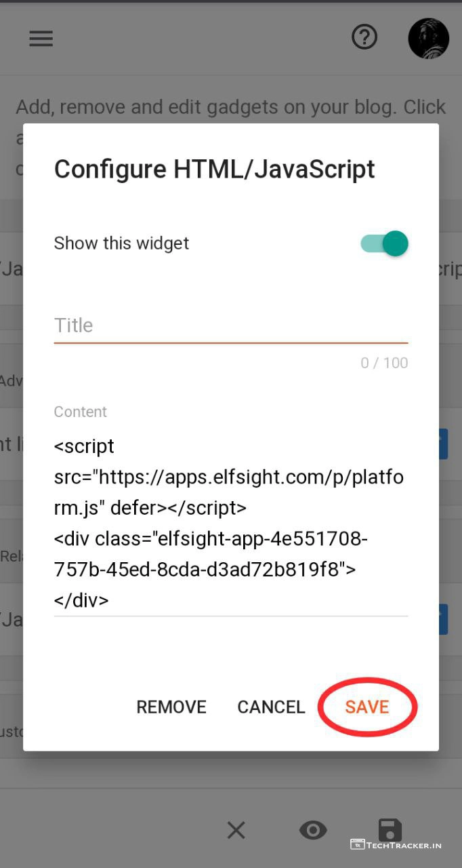Click the Title input field
Image resolution: width=462 pixels, height=868 pixels.
(230, 325)
